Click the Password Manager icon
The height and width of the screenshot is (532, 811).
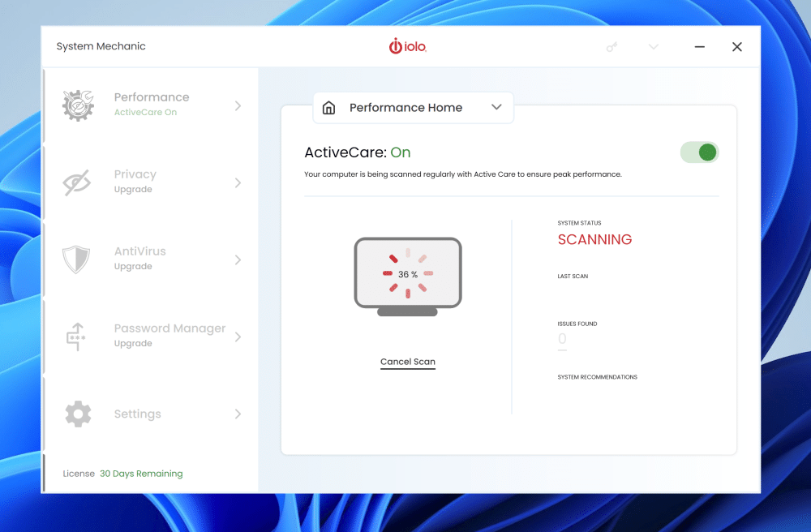tap(77, 337)
